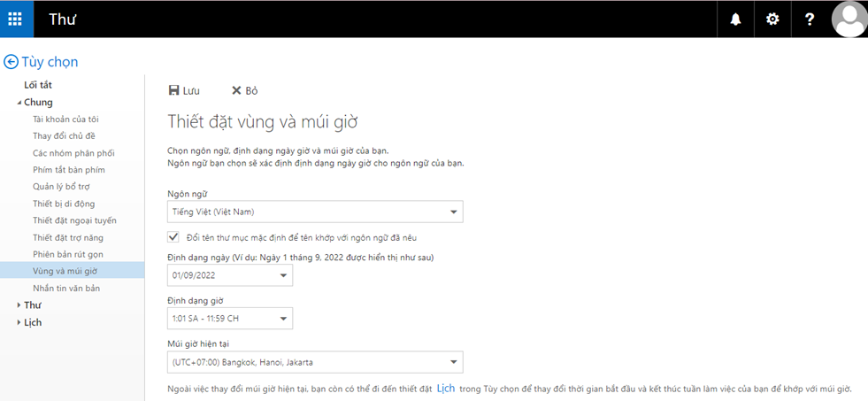Open the user profile avatar
The image size is (868, 401).
[x=849, y=19]
